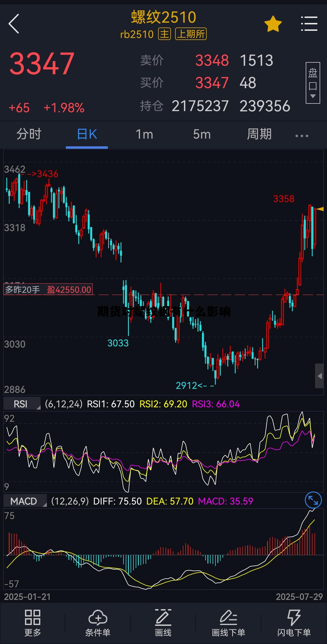Tap 闪电下单 lightning order
This screenshot has height=644, width=327.
[x=294, y=623]
